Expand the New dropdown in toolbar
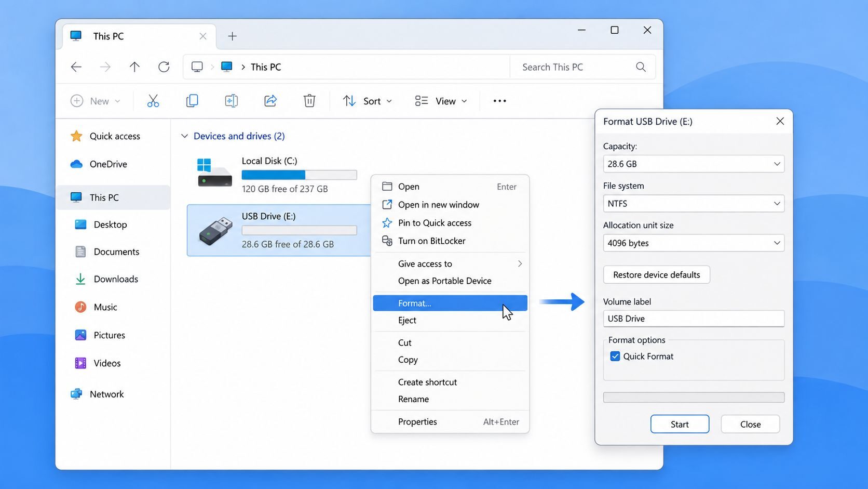The width and height of the screenshot is (868, 489). pos(96,101)
